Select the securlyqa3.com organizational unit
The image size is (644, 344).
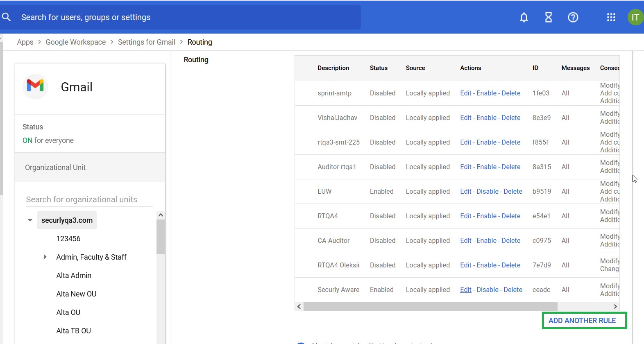click(67, 220)
